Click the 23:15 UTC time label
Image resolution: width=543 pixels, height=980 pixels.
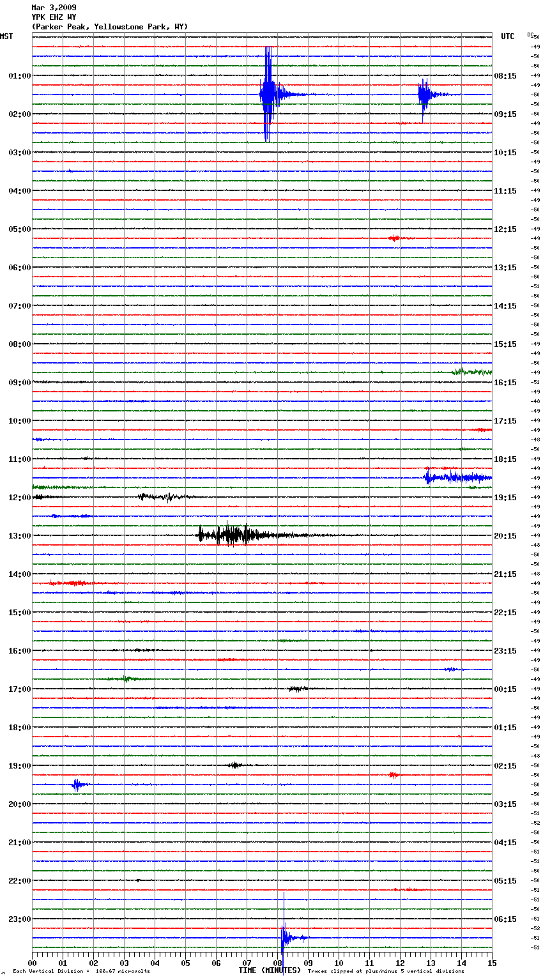[x=505, y=651]
